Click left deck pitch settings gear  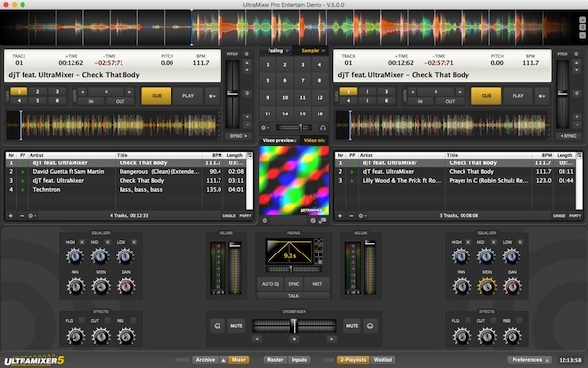point(247,54)
